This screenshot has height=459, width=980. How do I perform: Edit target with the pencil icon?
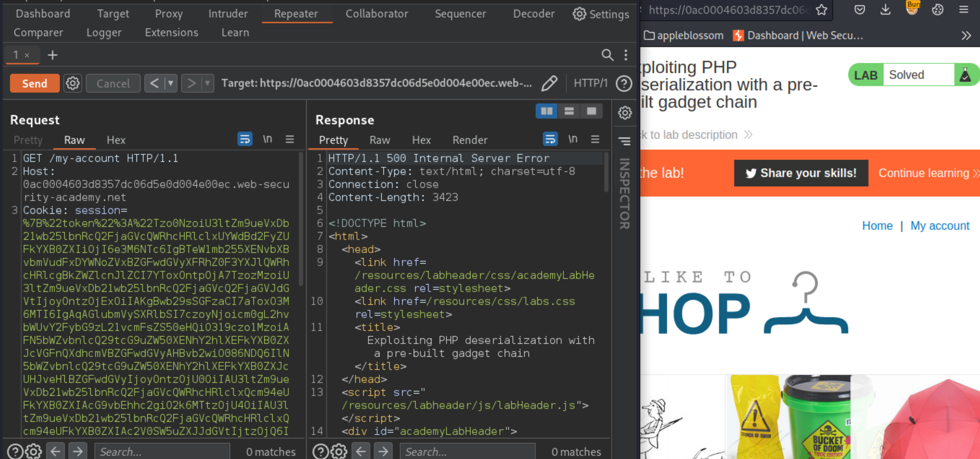(x=549, y=83)
